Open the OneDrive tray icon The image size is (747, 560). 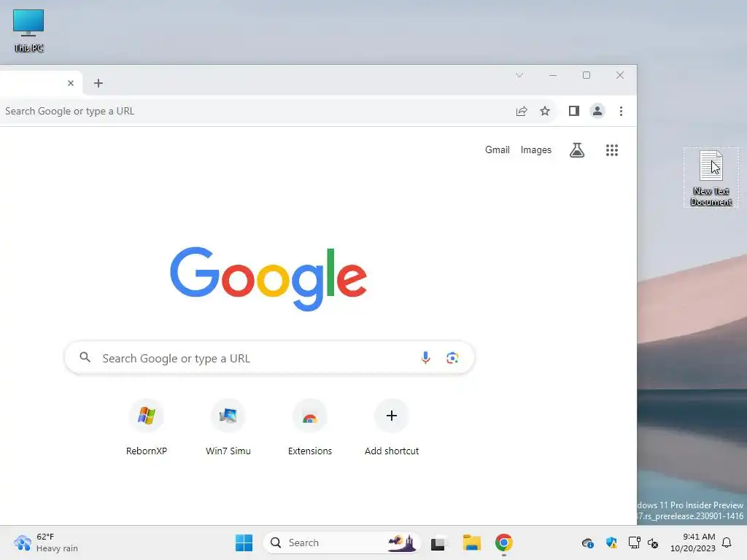tap(588, 542)
